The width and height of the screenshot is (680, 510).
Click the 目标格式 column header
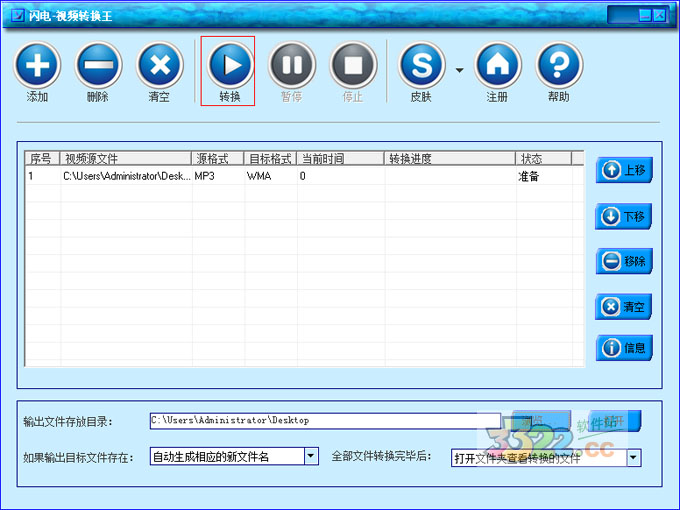pyautogui.click(x=269, y=159)
